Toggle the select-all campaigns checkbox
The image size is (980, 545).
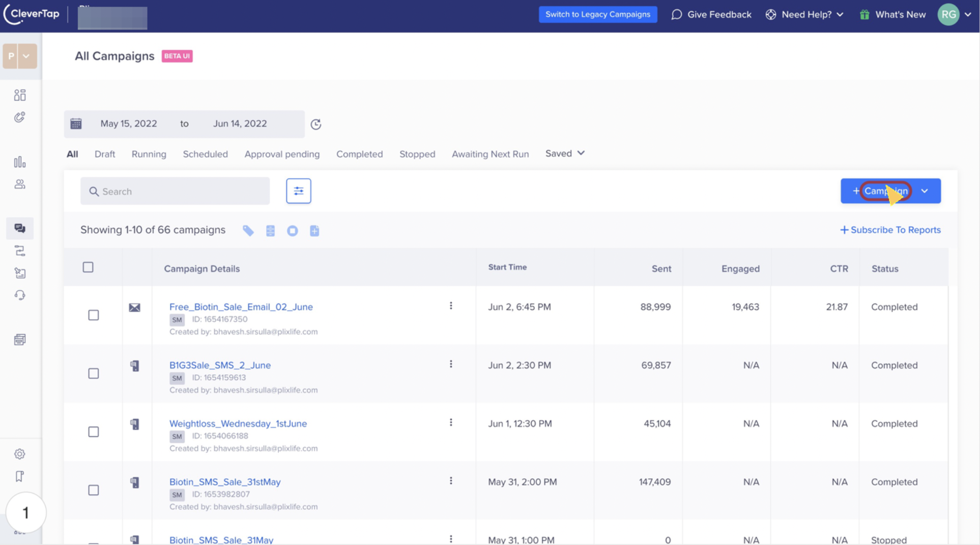coord(88,267)
